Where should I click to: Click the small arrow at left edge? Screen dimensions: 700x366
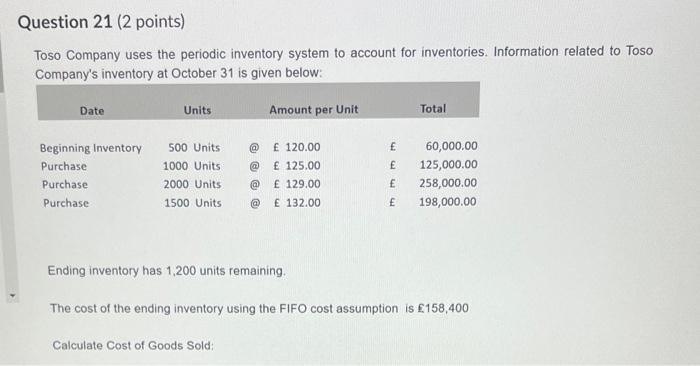pyautogui.click(x=12, y=295)
